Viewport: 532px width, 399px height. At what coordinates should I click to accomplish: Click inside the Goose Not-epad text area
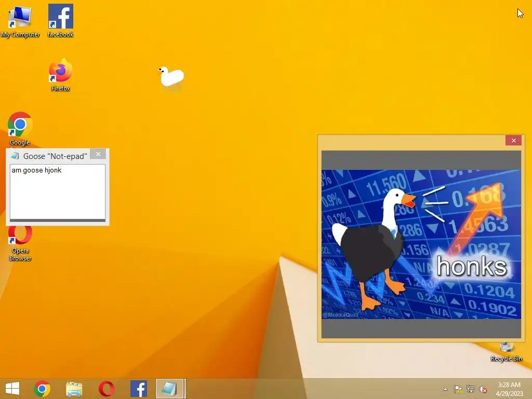pyautogui.click(x=57, y=192)
